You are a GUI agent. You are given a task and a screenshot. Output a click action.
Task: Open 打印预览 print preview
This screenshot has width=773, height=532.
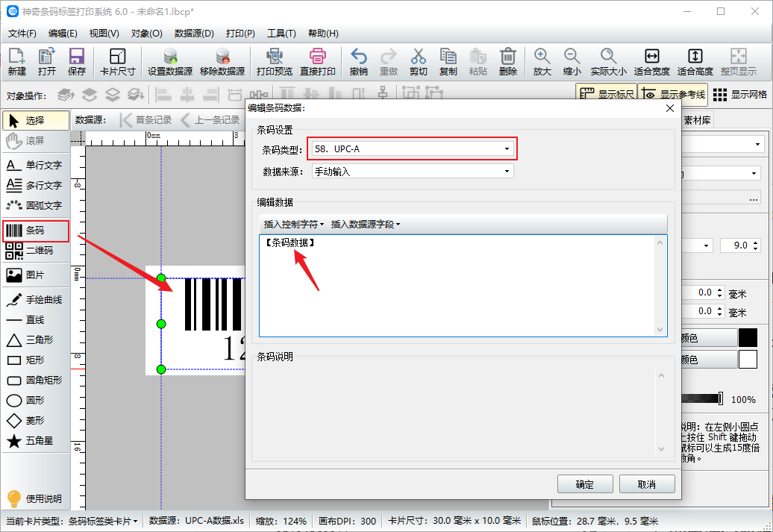[275, 62]
